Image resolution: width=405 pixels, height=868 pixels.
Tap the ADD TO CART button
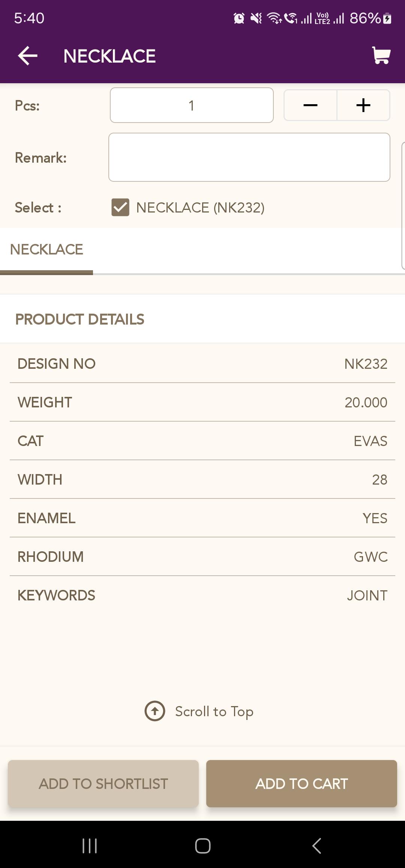point(301,784)
